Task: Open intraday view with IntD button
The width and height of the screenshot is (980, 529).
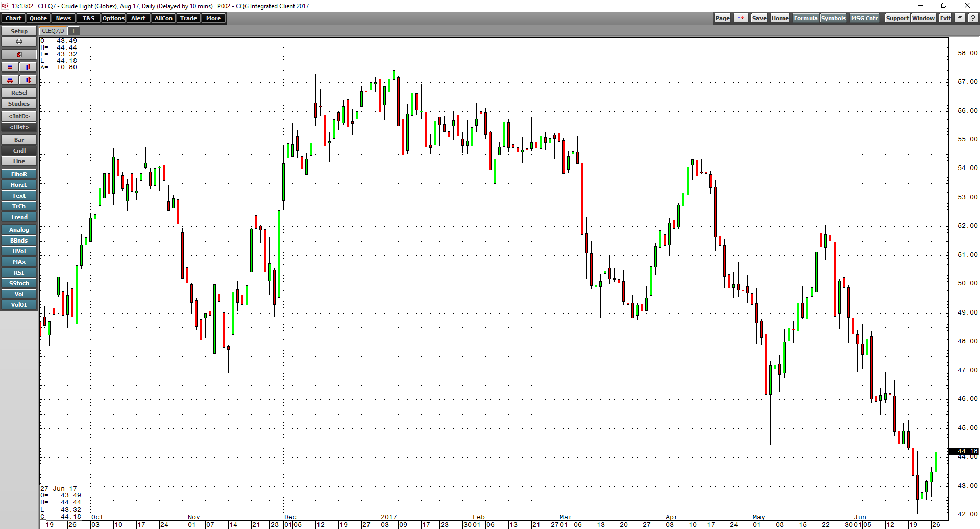Action: click(19, 116)
